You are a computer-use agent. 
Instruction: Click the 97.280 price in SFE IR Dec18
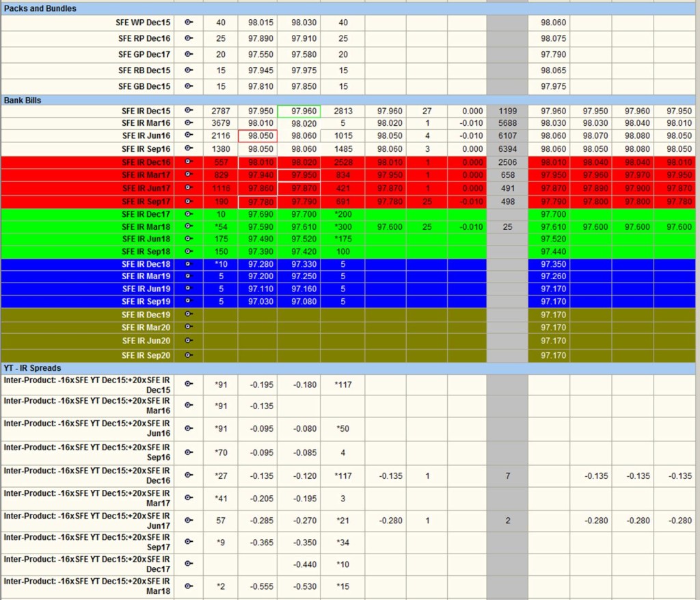(260, 264)
